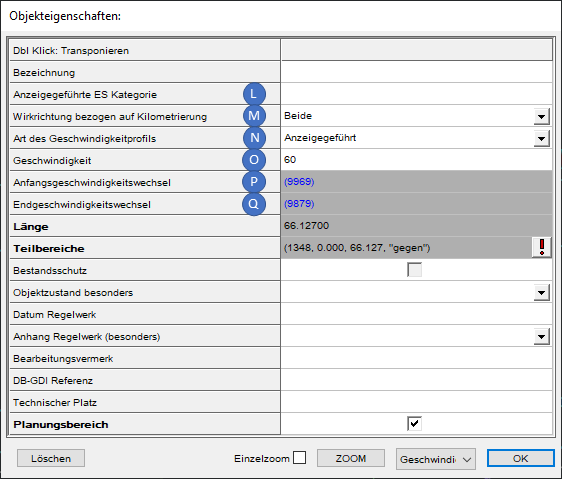
Task: Select the bold Teilbereiche label
Action: 49,248
